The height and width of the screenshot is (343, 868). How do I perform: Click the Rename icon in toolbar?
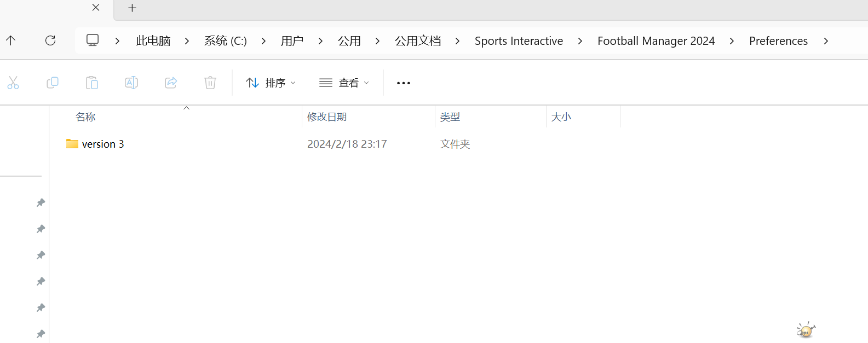pos(131,83)
